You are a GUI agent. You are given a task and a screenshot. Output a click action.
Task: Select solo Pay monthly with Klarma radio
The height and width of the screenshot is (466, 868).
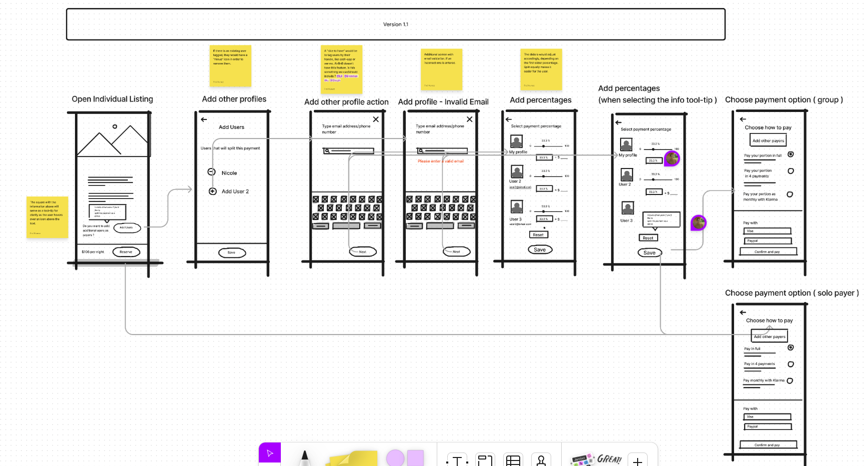[790, 380]
